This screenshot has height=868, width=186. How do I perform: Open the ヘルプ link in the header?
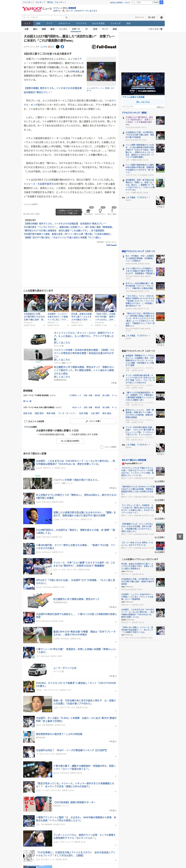pos(127,2)
